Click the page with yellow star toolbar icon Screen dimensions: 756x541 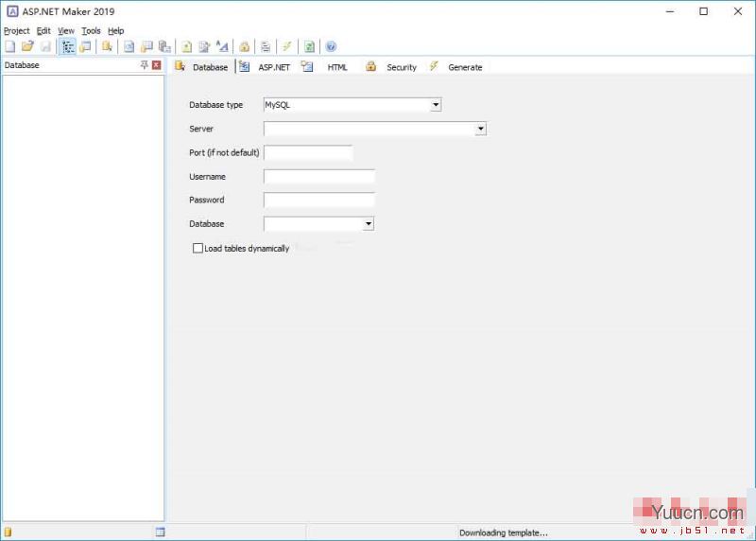pos(186,46)
